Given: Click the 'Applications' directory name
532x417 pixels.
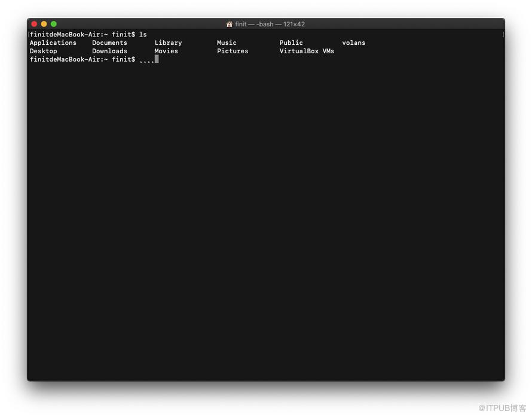Looking at the screenshot, I should [53, 43].
